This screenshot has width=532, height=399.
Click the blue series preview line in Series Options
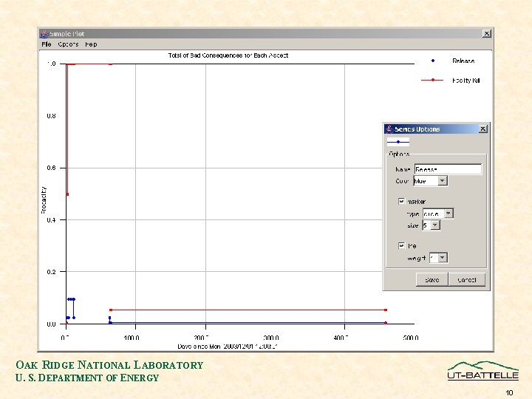coord(398,142)
